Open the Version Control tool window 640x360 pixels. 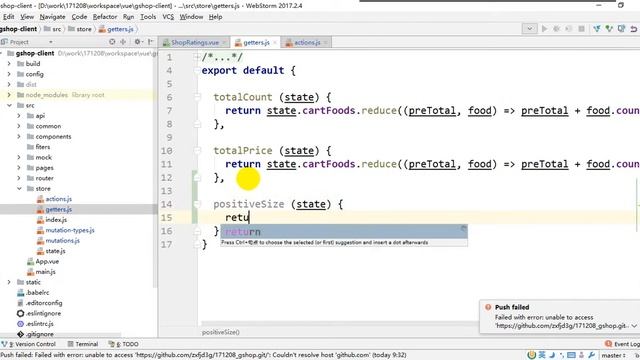pyautogui.click(x=29, y=344)
